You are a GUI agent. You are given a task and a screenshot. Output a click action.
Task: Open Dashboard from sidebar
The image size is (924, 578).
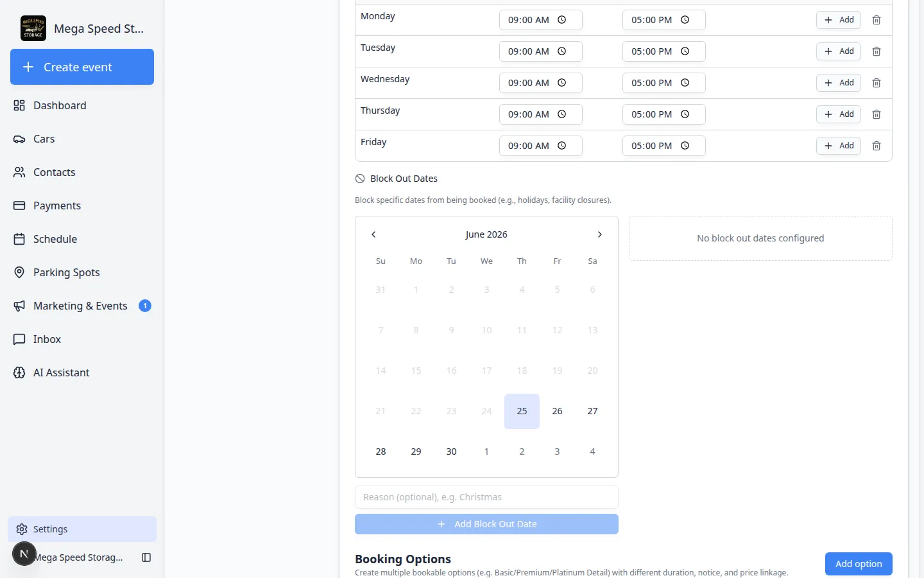coord(82,105)
